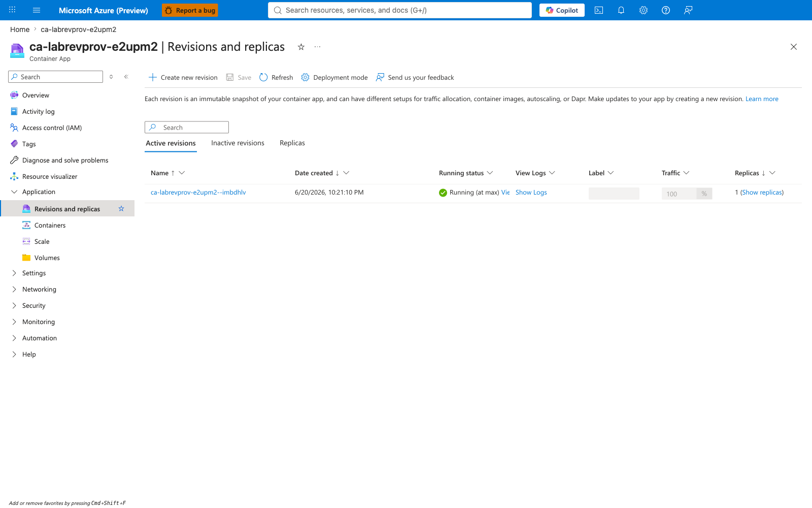812x508 pixels.
Task: Click the Show Logs link
Action: pos(531,193)
